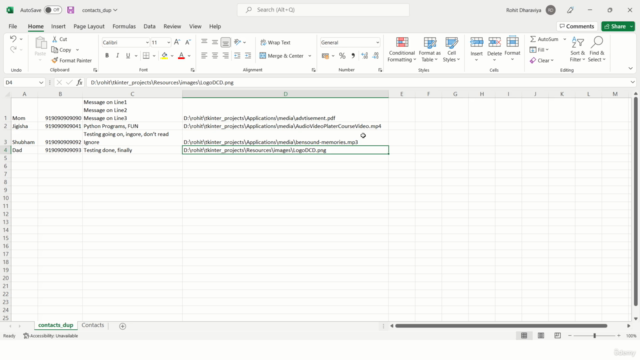Click the Undo icon

coord(13,39)
